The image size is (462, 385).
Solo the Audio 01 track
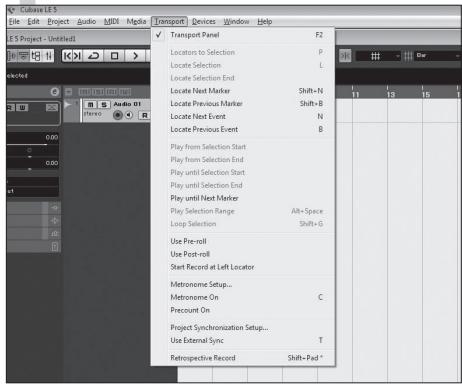[104, 105]
